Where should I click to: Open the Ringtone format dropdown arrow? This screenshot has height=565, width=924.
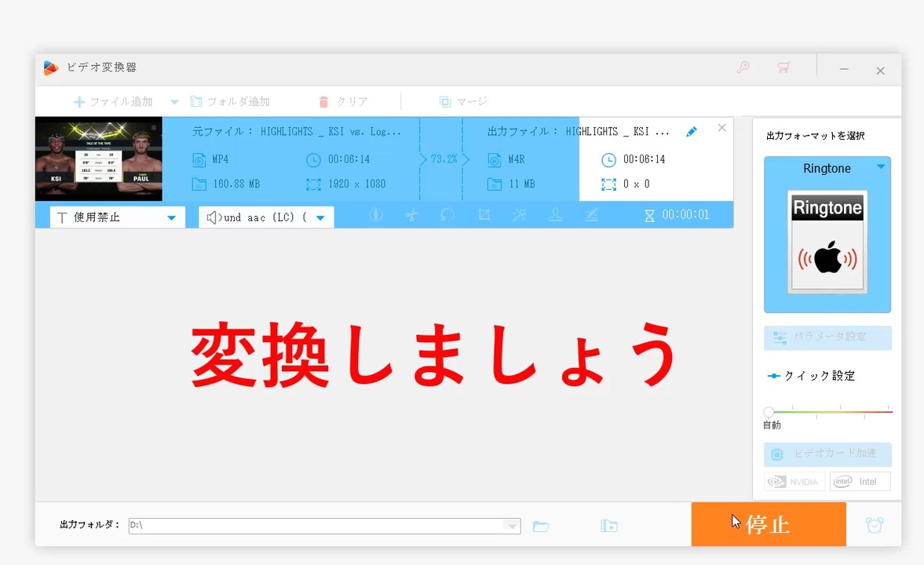tap(880, 167)
